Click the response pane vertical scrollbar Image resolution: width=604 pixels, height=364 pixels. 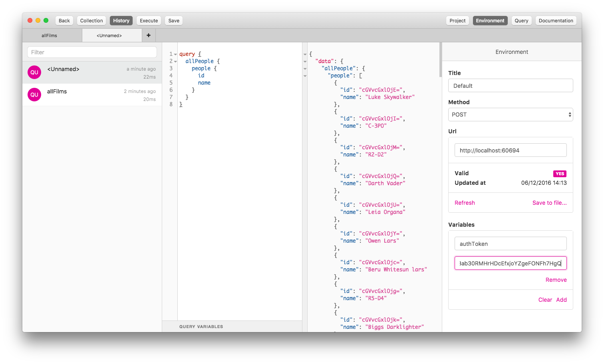441,60
